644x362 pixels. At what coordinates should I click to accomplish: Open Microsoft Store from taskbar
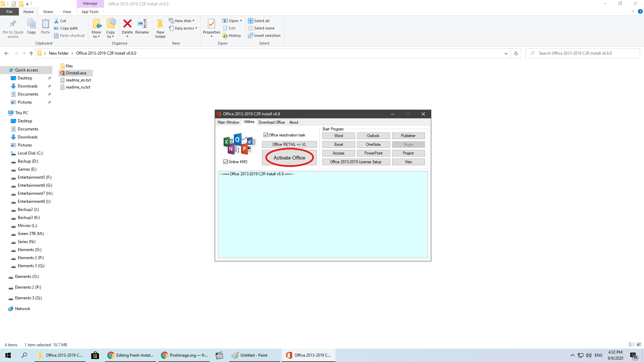95,355
